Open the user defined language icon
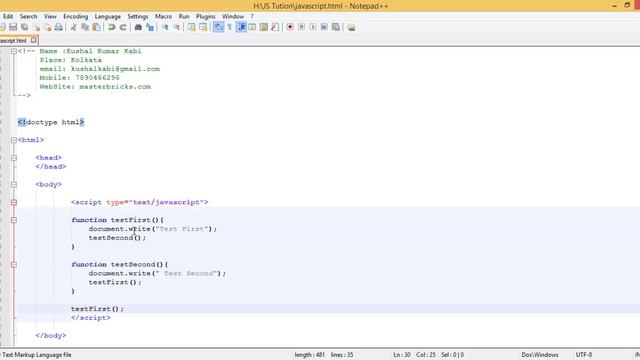The height and width of the screenshot is (360, 640). coord(252,27)
